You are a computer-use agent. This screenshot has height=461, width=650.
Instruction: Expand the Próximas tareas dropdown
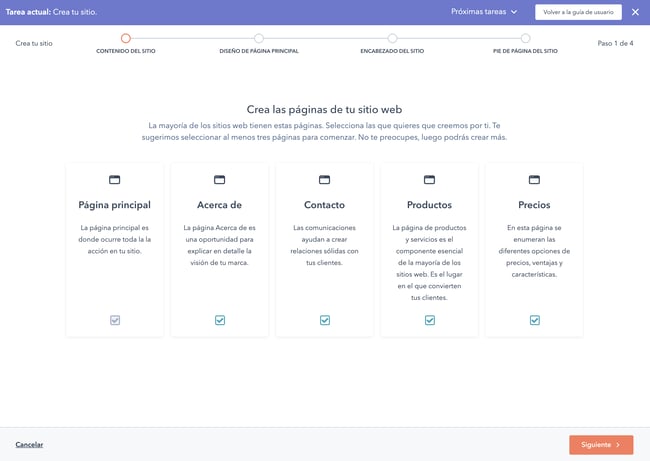[483, 12]
